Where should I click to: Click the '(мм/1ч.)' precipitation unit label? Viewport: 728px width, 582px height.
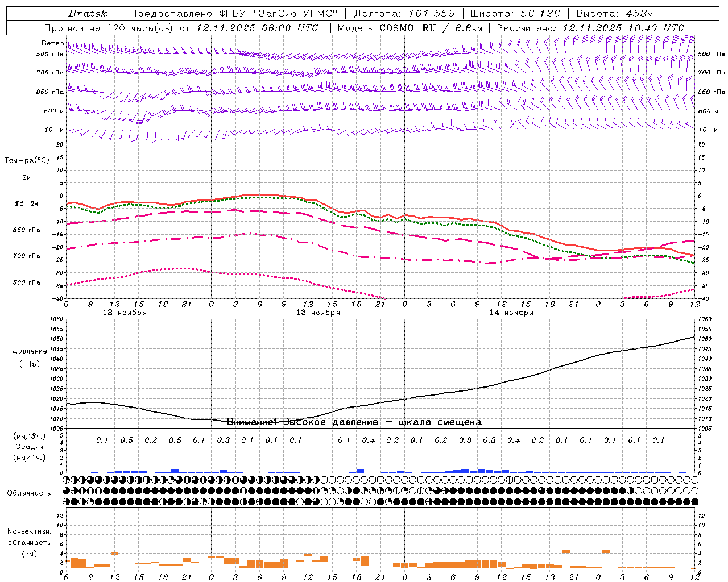30,458
